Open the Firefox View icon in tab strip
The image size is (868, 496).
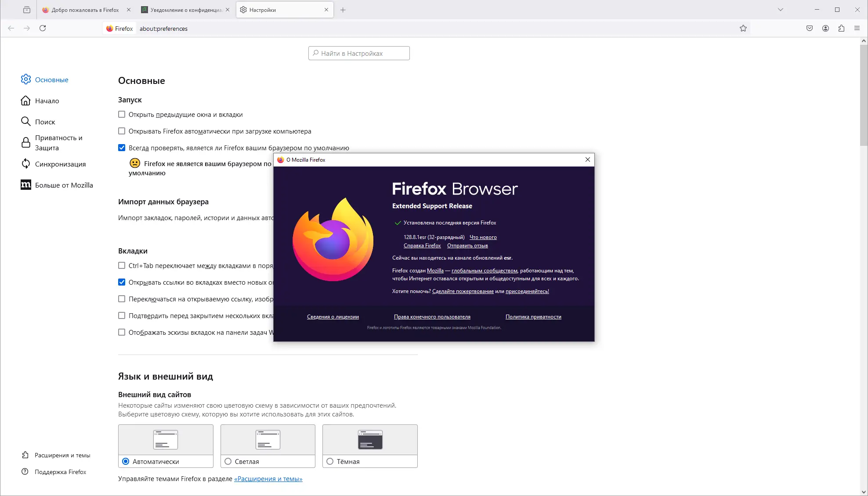point(27,10)
